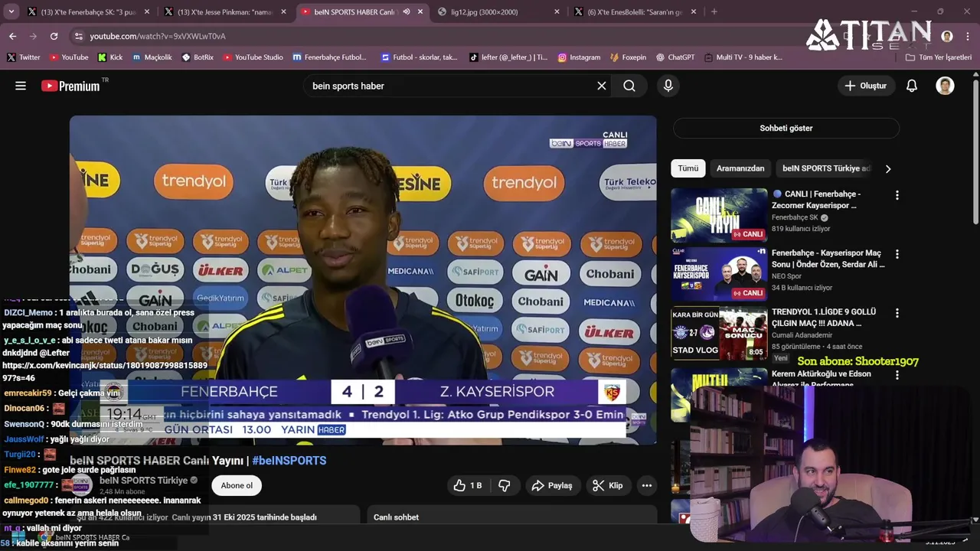Open NEO Spor Maç Sonu live thumbnail
Image resolution: width=980 pixels, height=551 pixels.
pos(719,274)
